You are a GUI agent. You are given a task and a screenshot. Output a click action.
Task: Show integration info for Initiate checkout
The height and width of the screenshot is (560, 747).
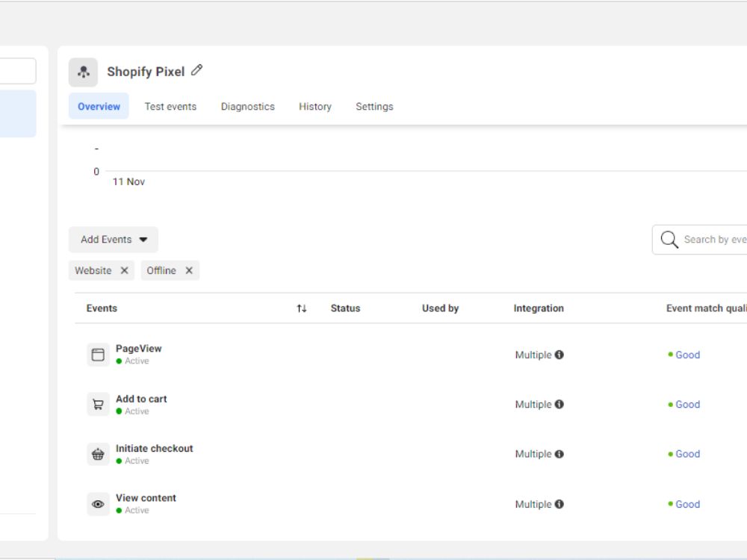560,454
